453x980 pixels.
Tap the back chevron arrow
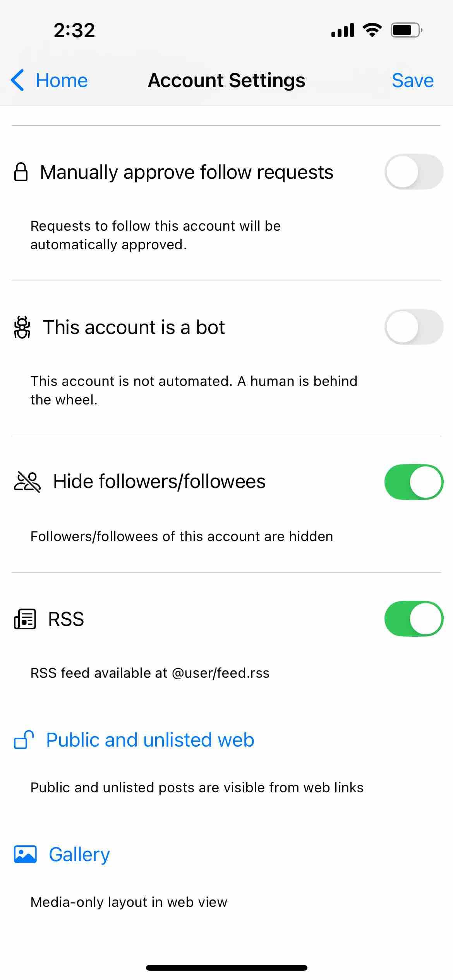pos(17,81)
